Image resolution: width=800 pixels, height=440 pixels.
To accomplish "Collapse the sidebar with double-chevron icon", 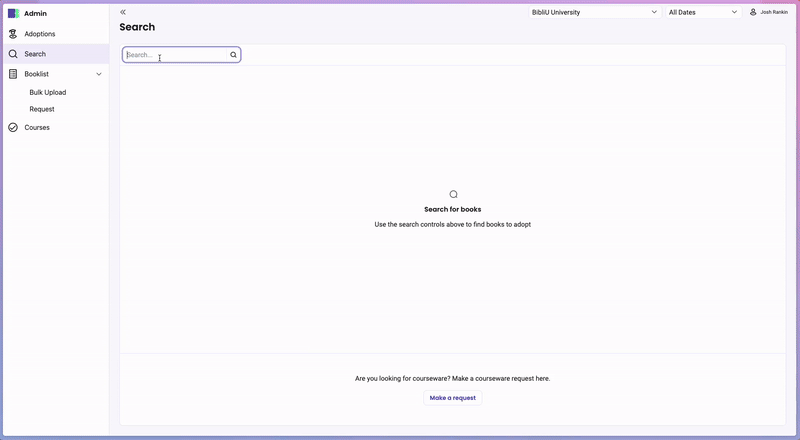I will coord(123,12).
